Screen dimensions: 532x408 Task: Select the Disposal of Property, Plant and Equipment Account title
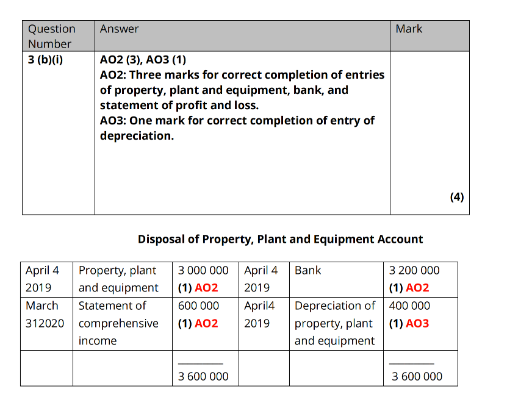coord(280,239)
